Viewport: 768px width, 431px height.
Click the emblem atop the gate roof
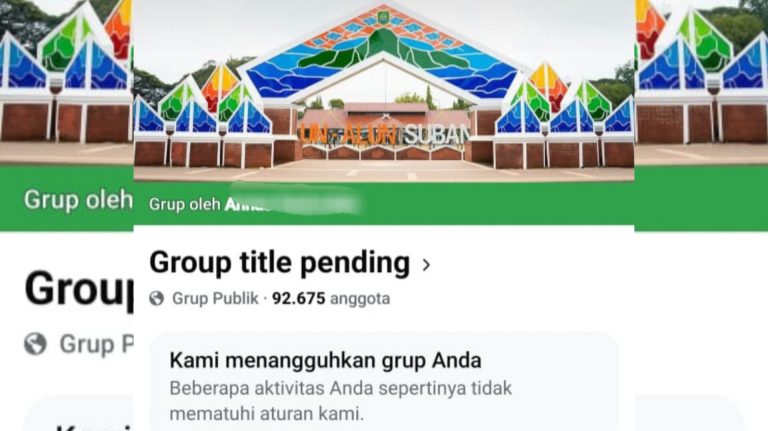point(383,18)
